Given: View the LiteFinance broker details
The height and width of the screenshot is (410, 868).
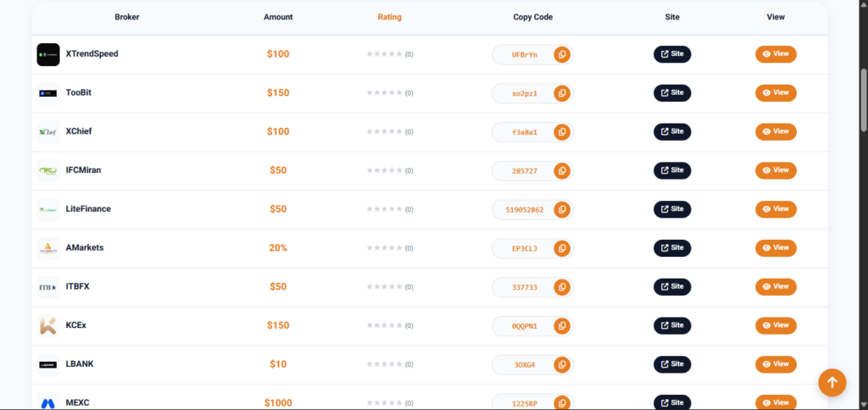Looking at the screenshot, I should [776, 209].
